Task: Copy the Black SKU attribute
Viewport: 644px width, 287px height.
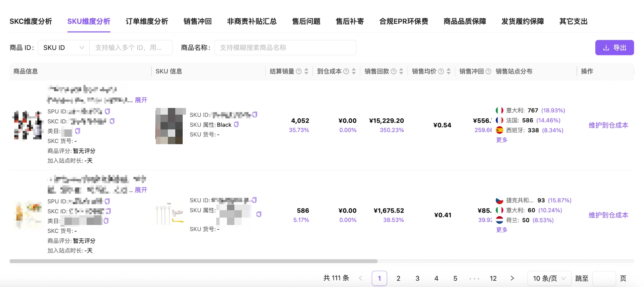Action: (x=236, y=124)
